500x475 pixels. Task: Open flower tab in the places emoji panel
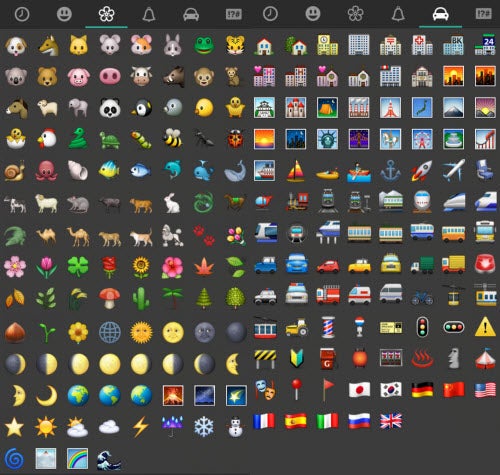(x=355, y=14)
